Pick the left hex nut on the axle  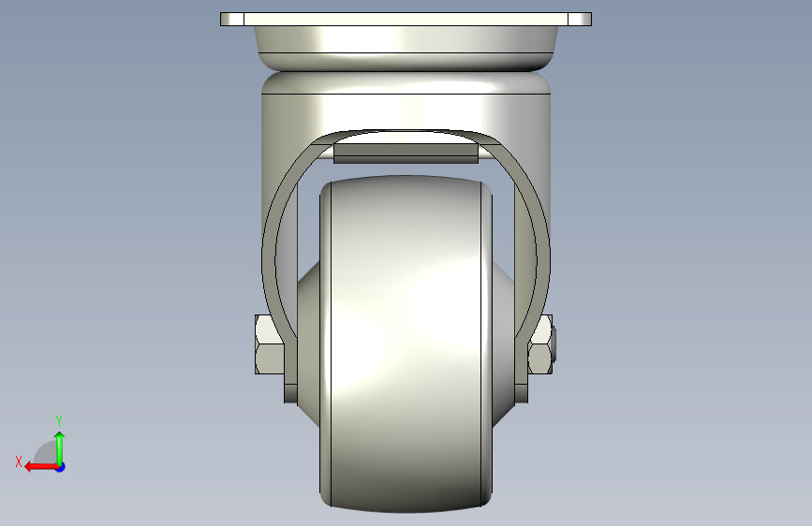(269, 344)
